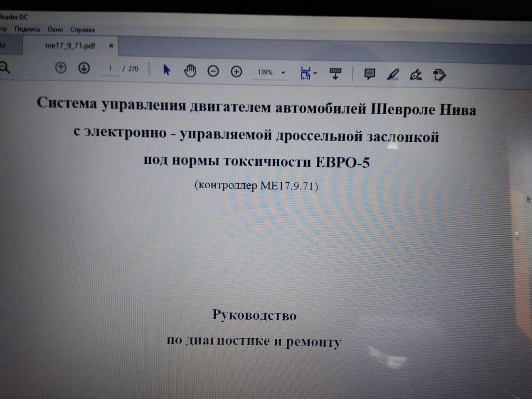
Task: Click the line about дроссельной заслонкой
Action: pos(256,134)
